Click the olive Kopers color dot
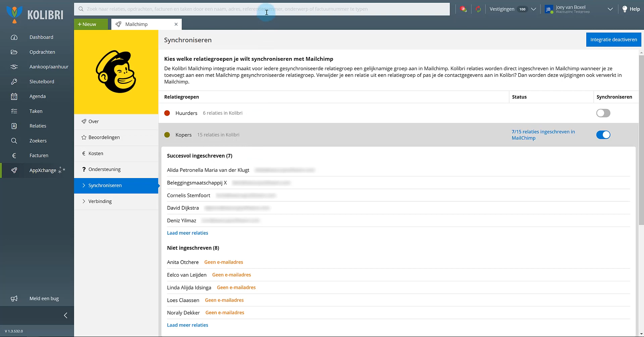The height and width of the screenshot is (337, 644). click(167, 135)
